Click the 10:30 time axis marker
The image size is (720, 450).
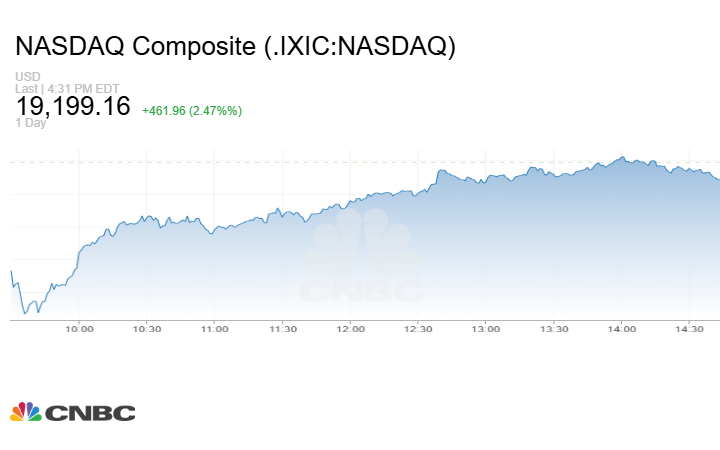coord(147,328)
